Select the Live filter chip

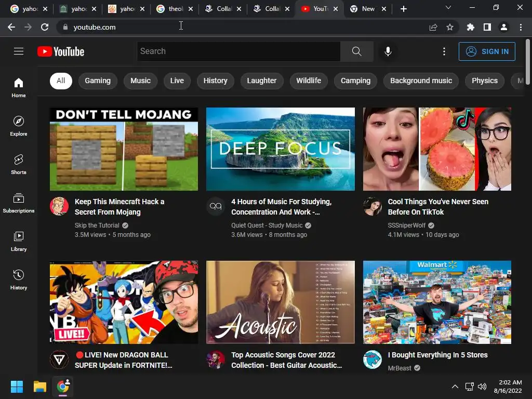177,81
